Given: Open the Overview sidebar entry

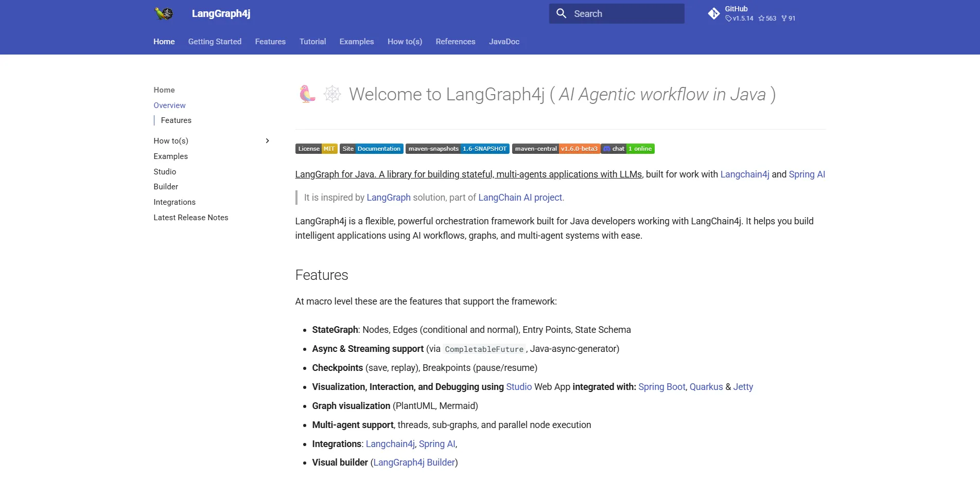Looking at the screenshot, I should pos(169,105).
